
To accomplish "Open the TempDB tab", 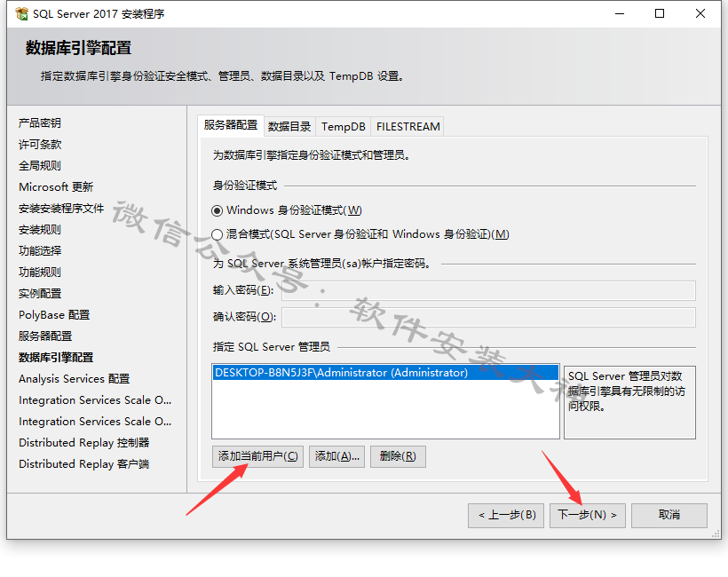I will coord(343,127).
